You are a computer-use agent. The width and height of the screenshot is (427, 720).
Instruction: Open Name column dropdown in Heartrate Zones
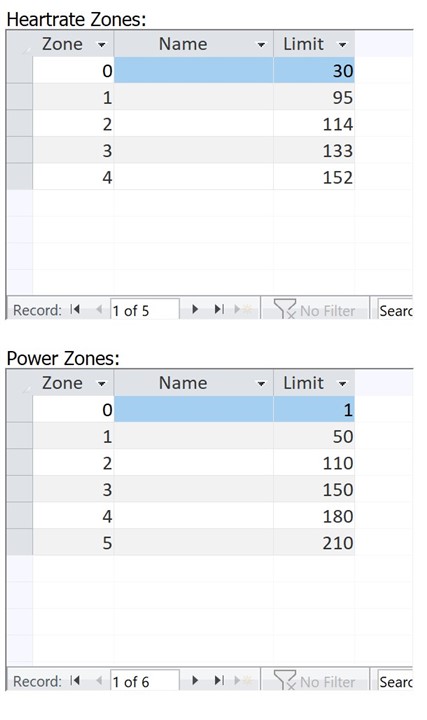coord(261,45)
